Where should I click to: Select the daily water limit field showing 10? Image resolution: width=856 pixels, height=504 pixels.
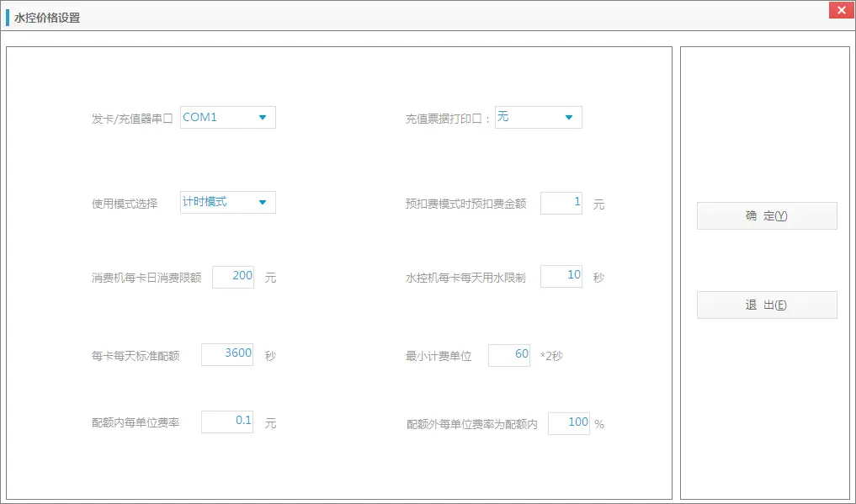pyautogui.click(x=561, y=277)
